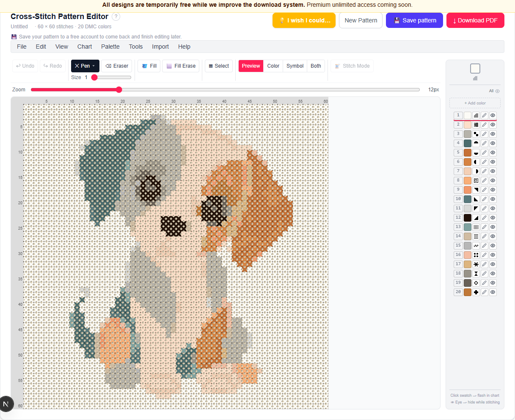The image size is (515, 420).
Task: Open the Import menu
Action: [160, 47]
